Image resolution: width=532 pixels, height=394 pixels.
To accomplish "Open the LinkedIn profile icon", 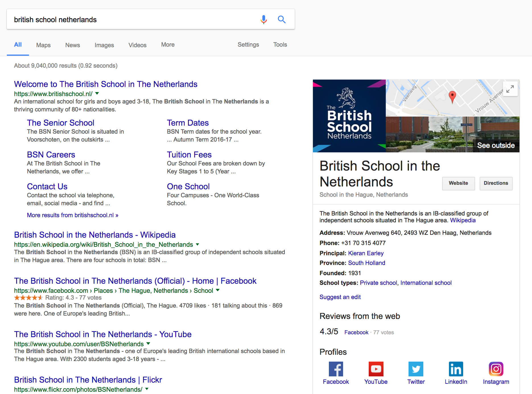I will (x=456, y=369).
